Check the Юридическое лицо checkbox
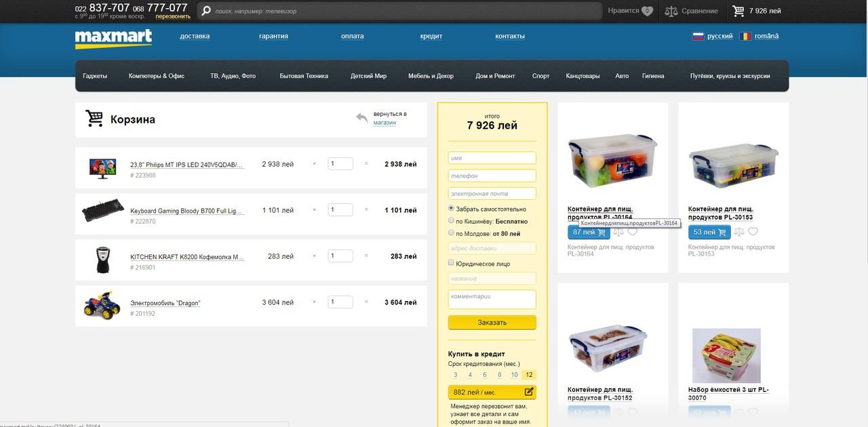This screenshot has height=427, width=868. click(452, 264)
